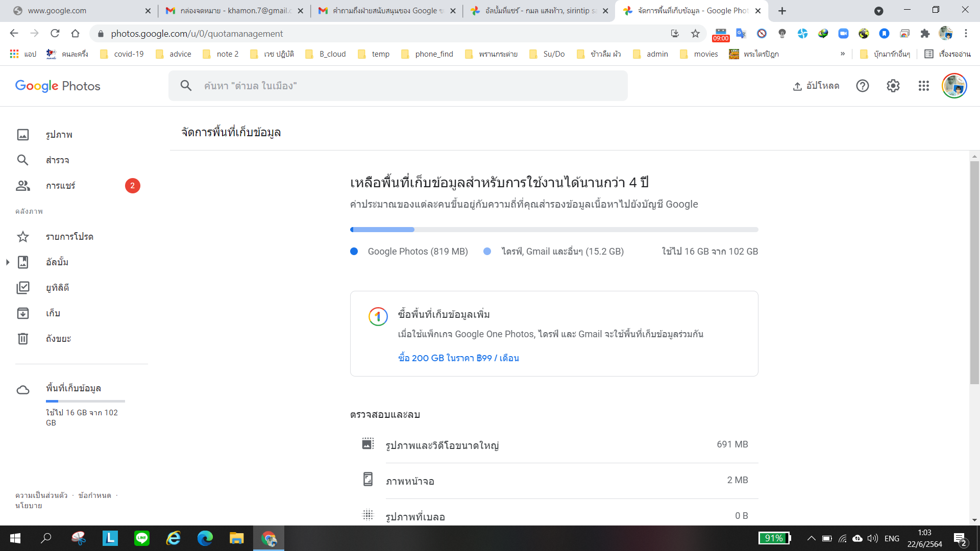
Task: Open the Google account avatar
Action: 954,86
